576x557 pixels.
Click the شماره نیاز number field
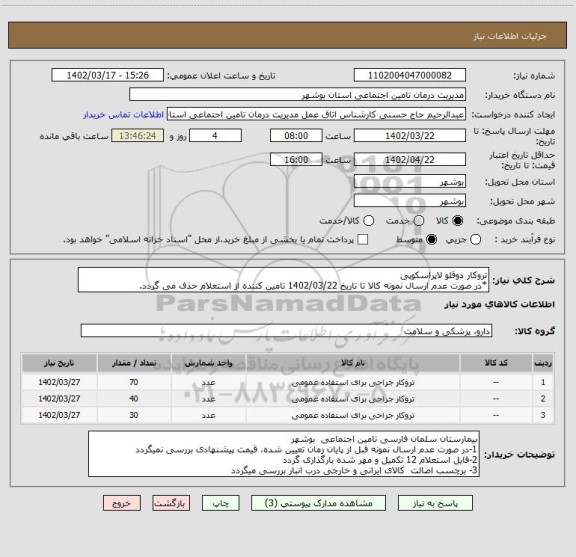tap(410, 75)
